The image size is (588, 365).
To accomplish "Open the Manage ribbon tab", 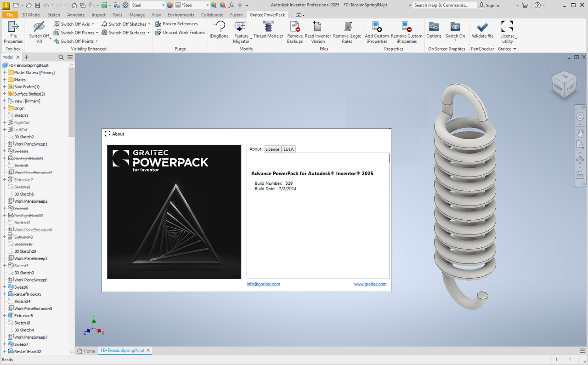I will (x=137, y=15).
